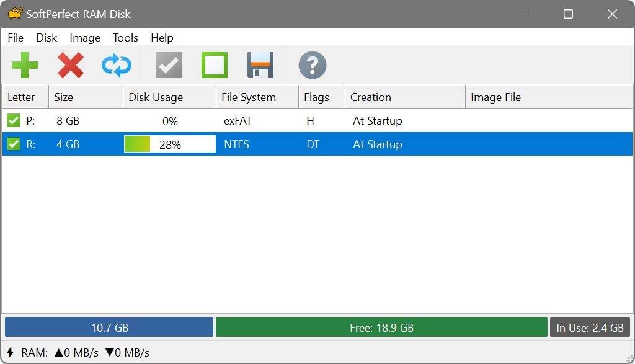The width and height of the screenshot is (635, 364).
Task: Open the Image menu
Action: 85,38
